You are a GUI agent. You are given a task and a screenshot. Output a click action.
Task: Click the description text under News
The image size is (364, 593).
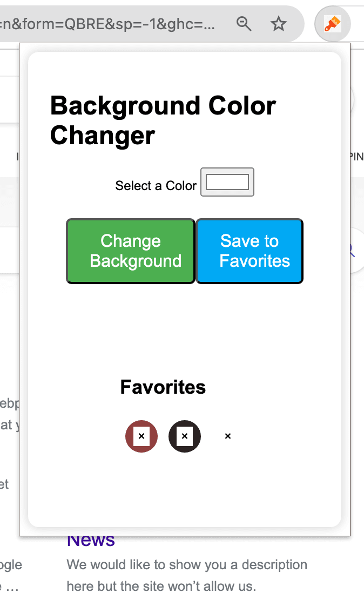tap(186, 565)
